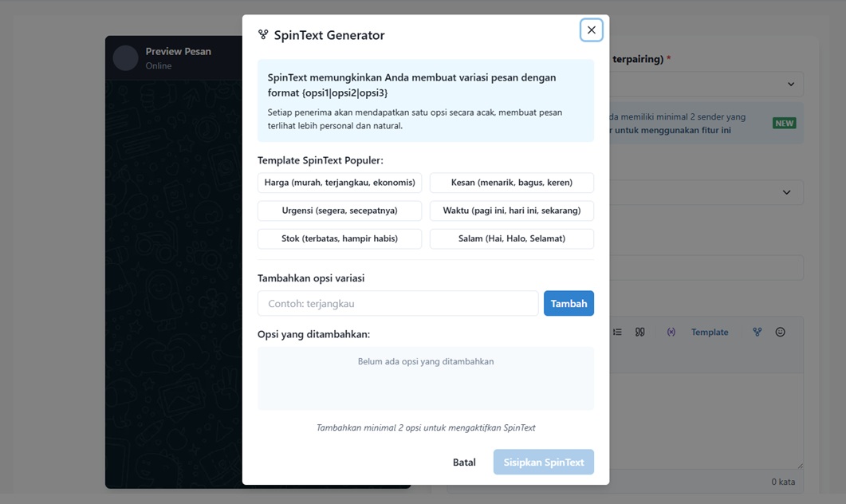
Task: Pick the Urgensi (segera, secepatnya) template
Action: pos(340,211)
